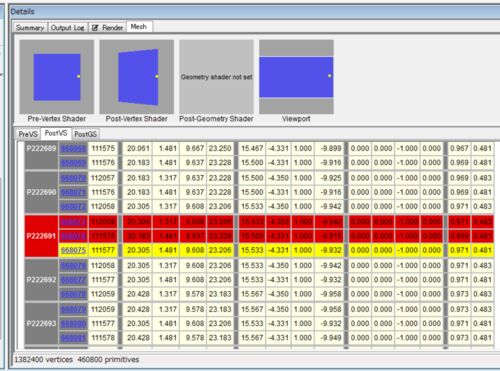500x371 pixels.
Task: Open the Summary tab
Action: click(x=30, y=28)
